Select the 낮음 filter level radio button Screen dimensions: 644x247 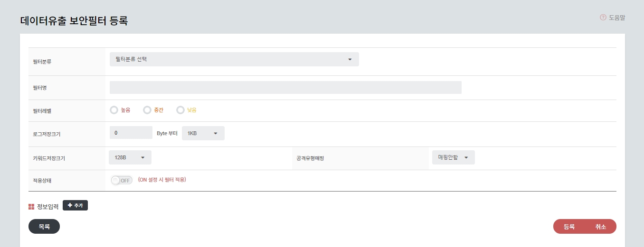180,110
